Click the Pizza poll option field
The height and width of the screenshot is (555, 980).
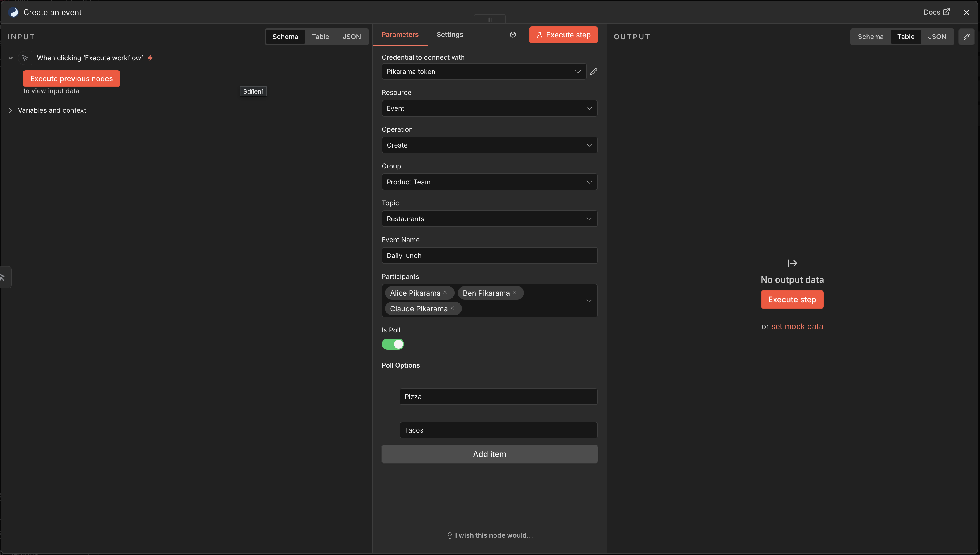(498, 396)
